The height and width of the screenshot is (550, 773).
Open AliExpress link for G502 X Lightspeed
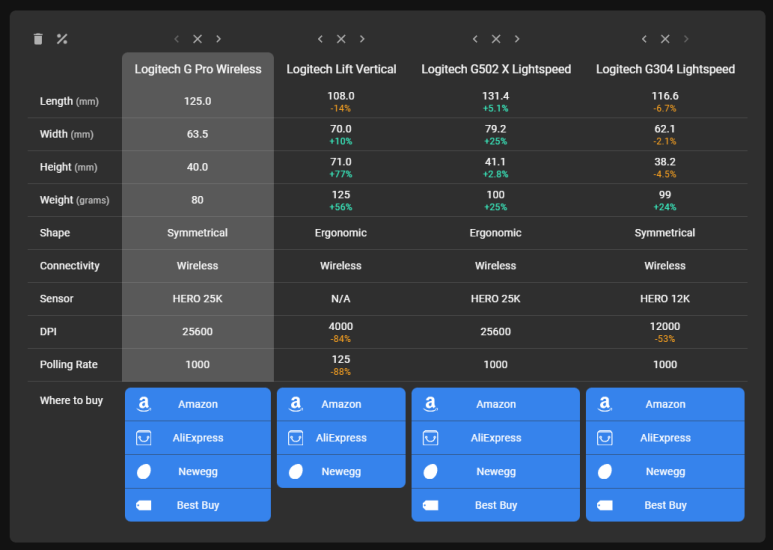[495, 438]
